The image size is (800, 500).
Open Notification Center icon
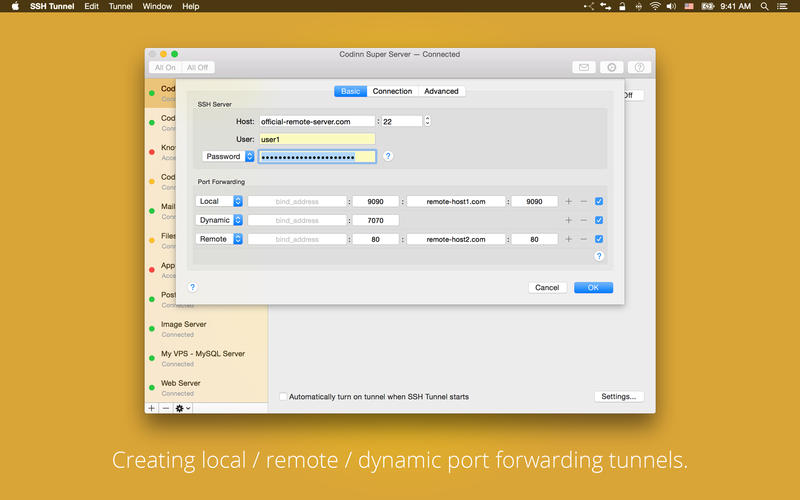[x=782, y=6]
